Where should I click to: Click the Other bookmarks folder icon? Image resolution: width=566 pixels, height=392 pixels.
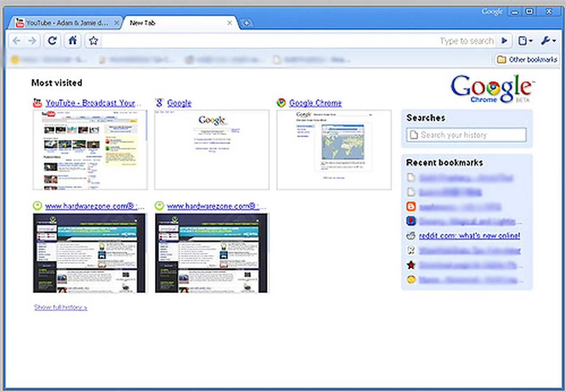(501, 59)
